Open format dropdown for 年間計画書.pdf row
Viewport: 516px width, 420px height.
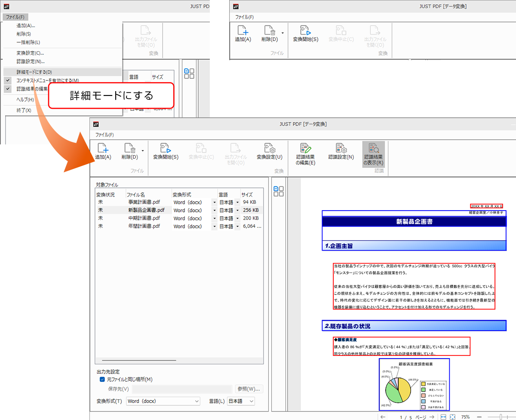(x=215, y=227)
